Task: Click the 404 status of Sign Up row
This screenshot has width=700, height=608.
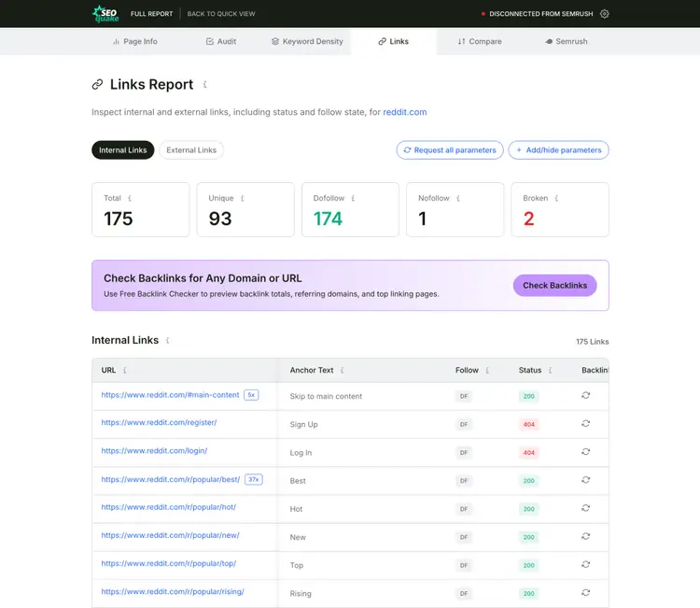Action: [x=529, y=424]
